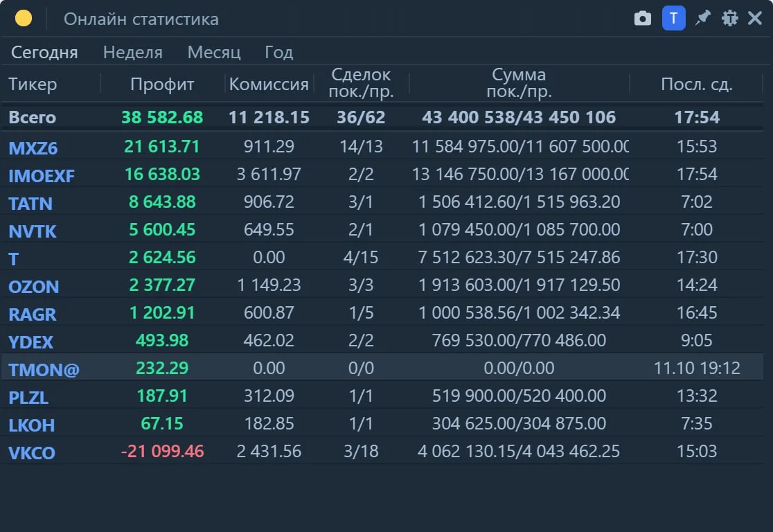Click VKCO deals count 3/18
Screen dimensions: 773x532
(x=361, y=451)
